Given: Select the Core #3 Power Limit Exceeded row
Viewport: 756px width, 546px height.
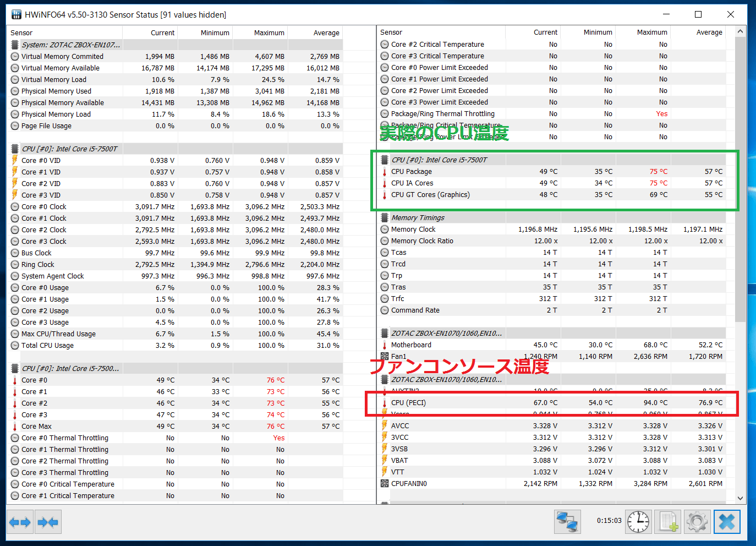Looking at the screenshot, I should pos(551,102).
